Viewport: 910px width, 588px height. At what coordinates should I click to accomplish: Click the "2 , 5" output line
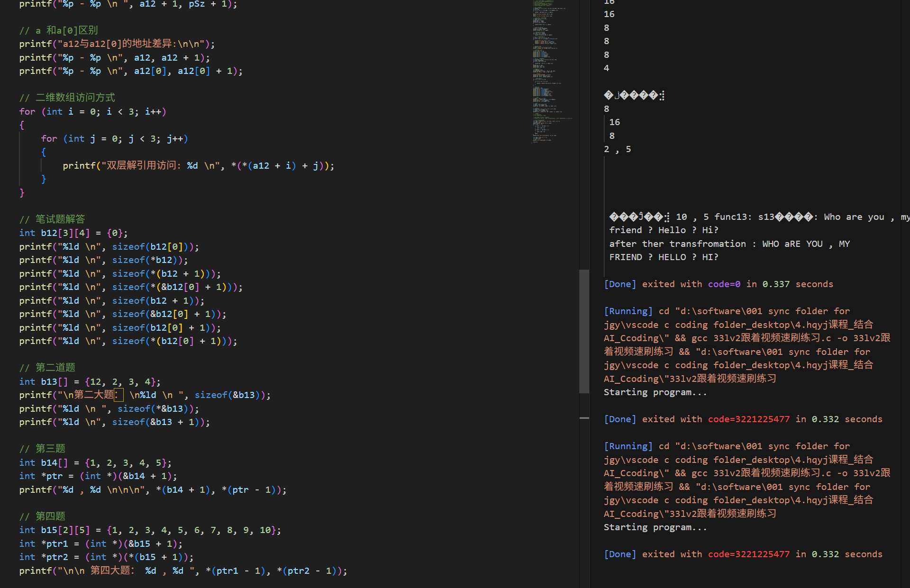tap(617, 149)
